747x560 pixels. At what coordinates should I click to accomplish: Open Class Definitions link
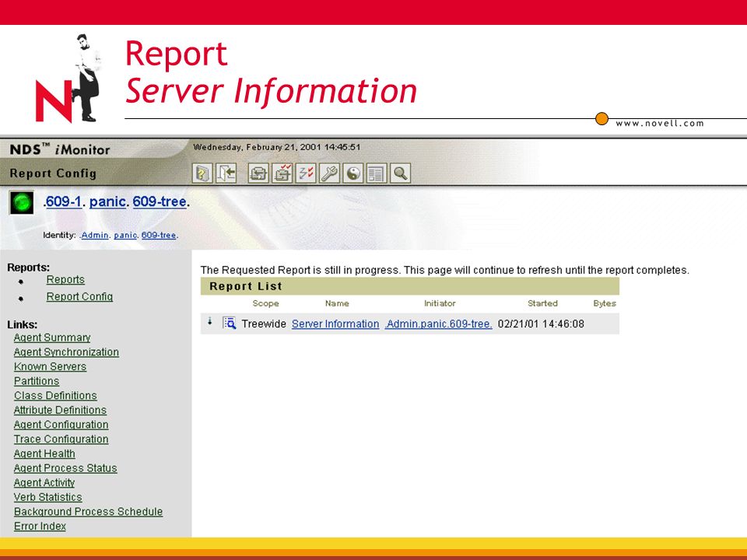(x=55, y=396)
